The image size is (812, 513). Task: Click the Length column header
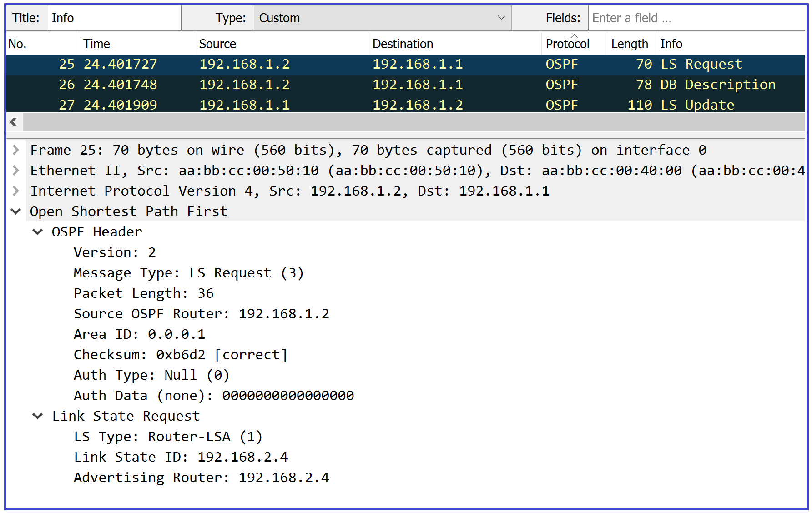[x=630, y=43]
